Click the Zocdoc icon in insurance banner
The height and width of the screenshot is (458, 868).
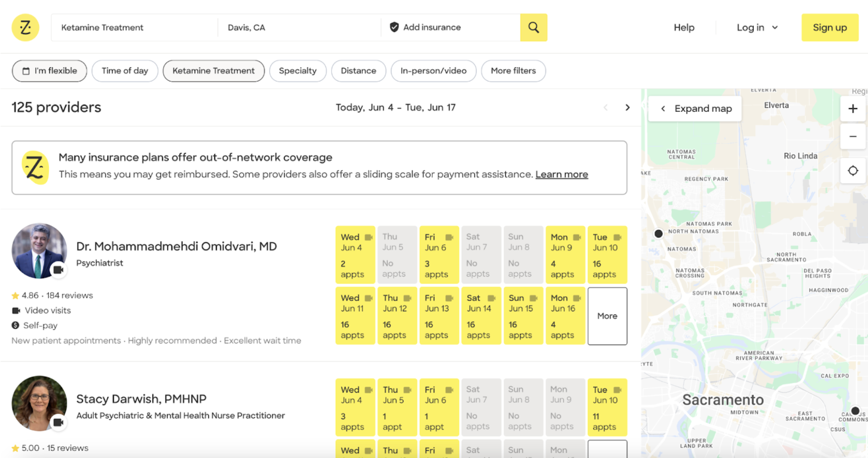[x=35, y=167]
